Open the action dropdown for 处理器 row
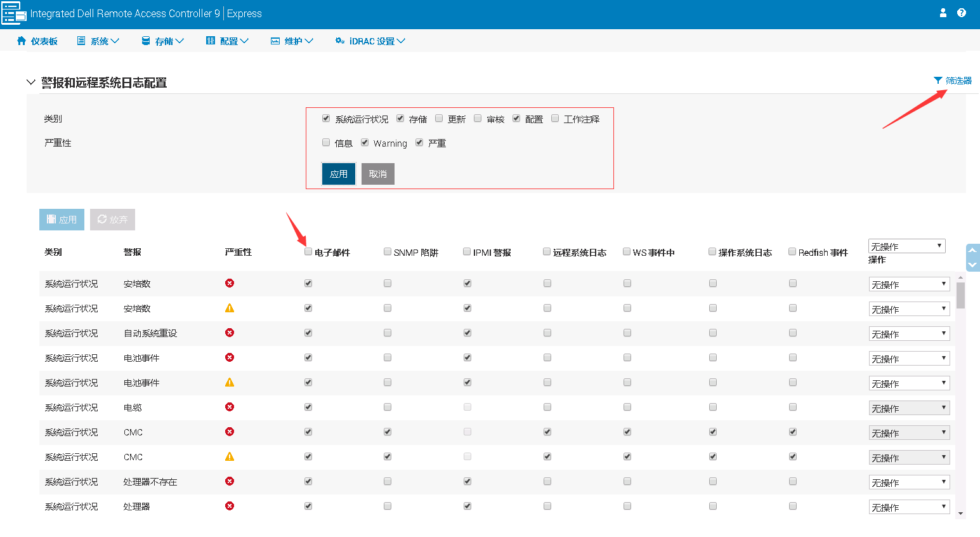Viewport: 980px width, 537px height. pyautogui.click(x=909, y=507)
